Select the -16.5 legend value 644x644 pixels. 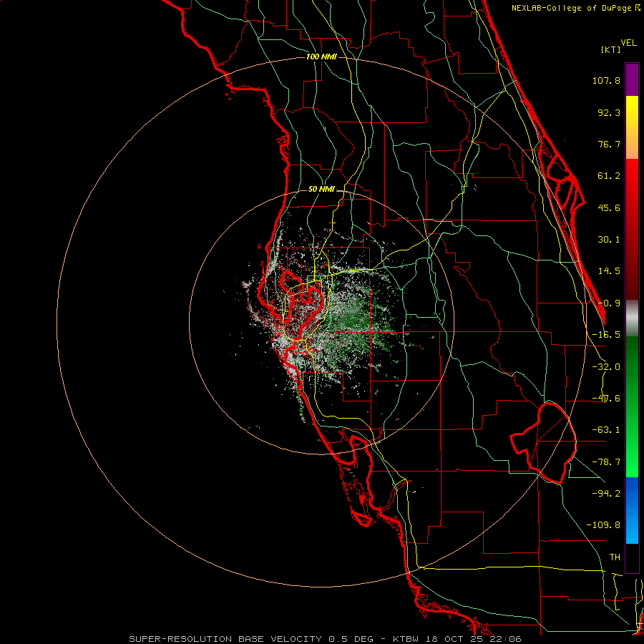click(606, 335)
